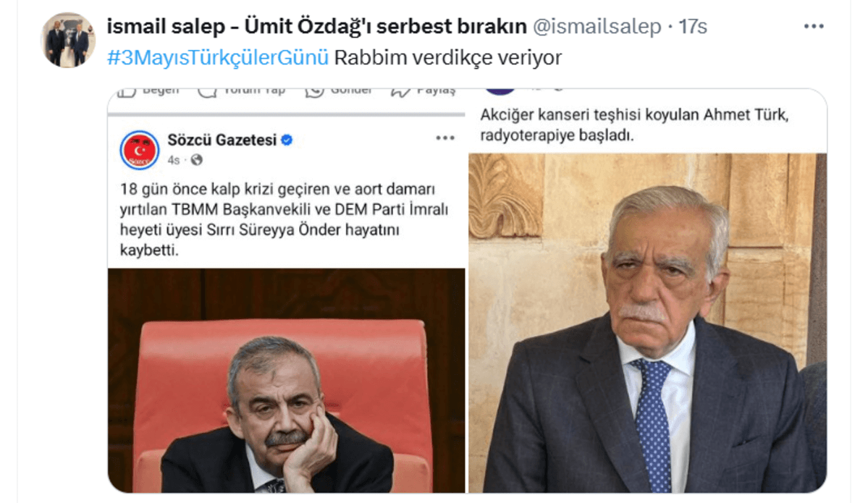Viewport: 868px width, 503px height.
Task: Open the #3MayısTürkçülerGünü hashtag
Action: [x=218, y=58]
